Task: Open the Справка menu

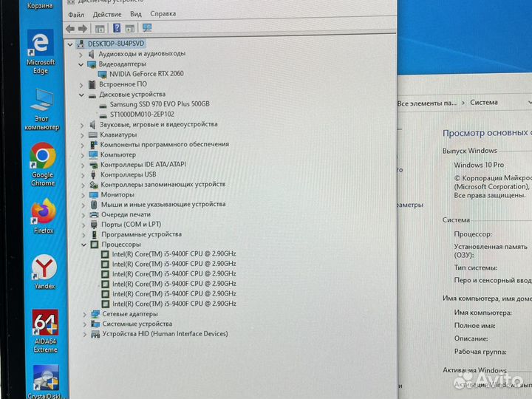Action: 163,13
